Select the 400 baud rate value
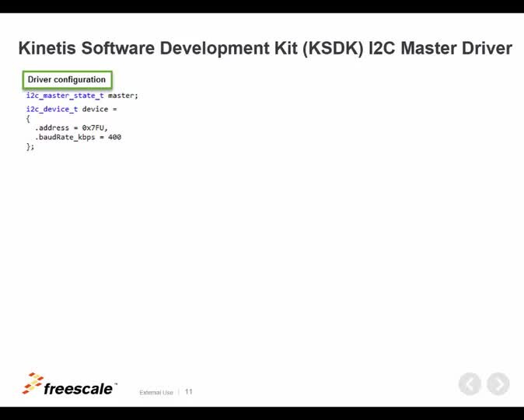 (x=114, y=137)
